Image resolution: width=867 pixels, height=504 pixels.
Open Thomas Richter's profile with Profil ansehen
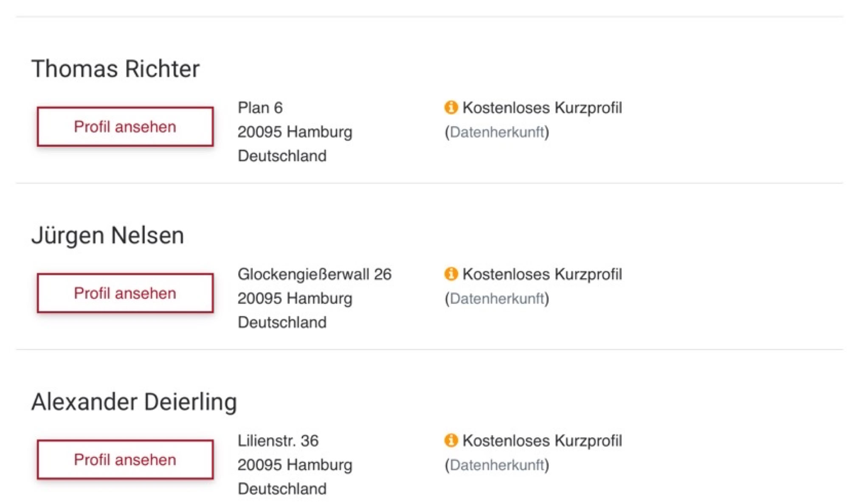[125, 127]
